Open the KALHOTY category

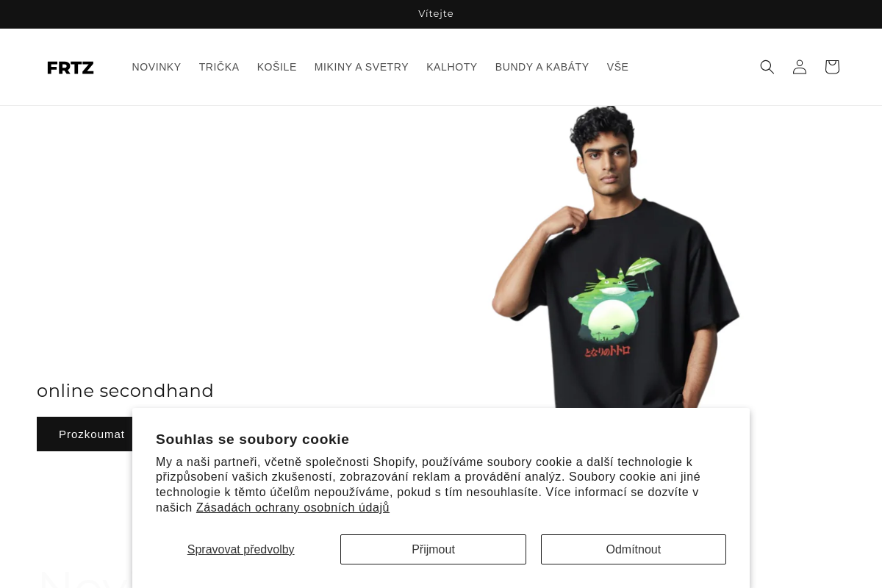(x=452, y=67)
